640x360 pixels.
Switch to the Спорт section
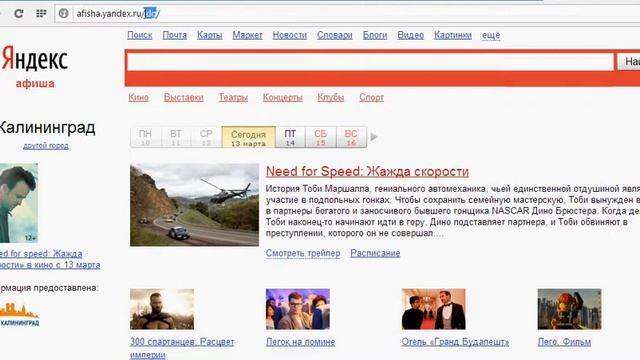[371, 98]
